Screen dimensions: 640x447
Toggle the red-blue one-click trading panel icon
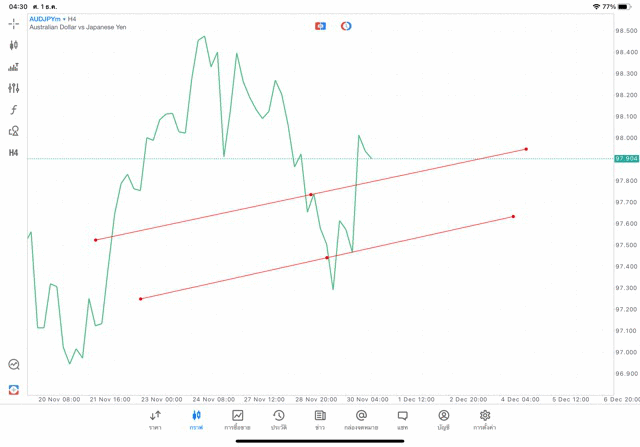coord(320,26)
